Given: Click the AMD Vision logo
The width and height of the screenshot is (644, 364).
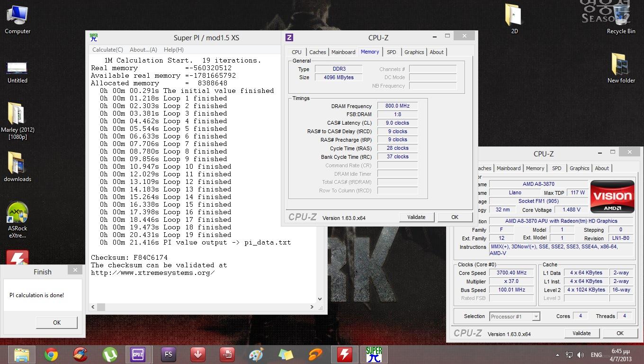Looking at the screenshot, I should click(612, 196).
